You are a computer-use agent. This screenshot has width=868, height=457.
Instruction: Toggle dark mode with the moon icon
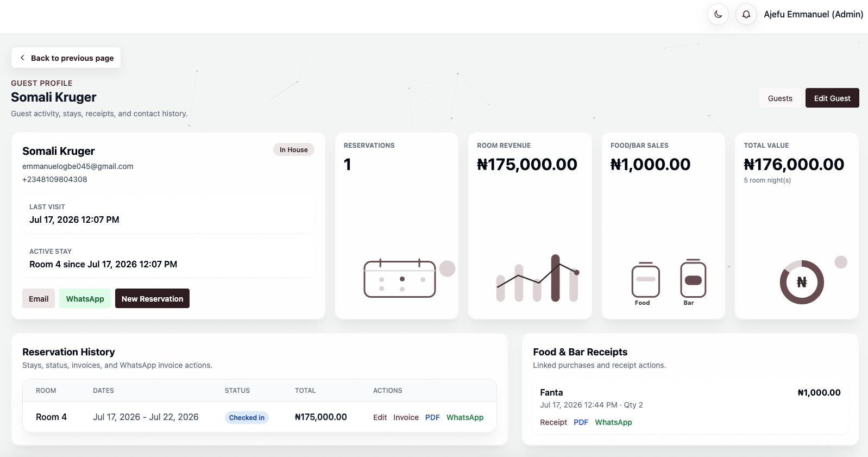click(718, 14)
